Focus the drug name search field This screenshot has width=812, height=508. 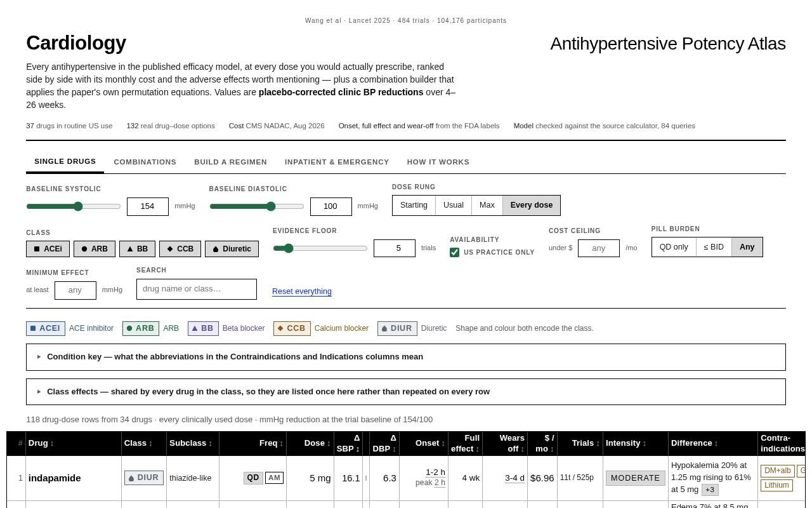[x=197, y=289]
